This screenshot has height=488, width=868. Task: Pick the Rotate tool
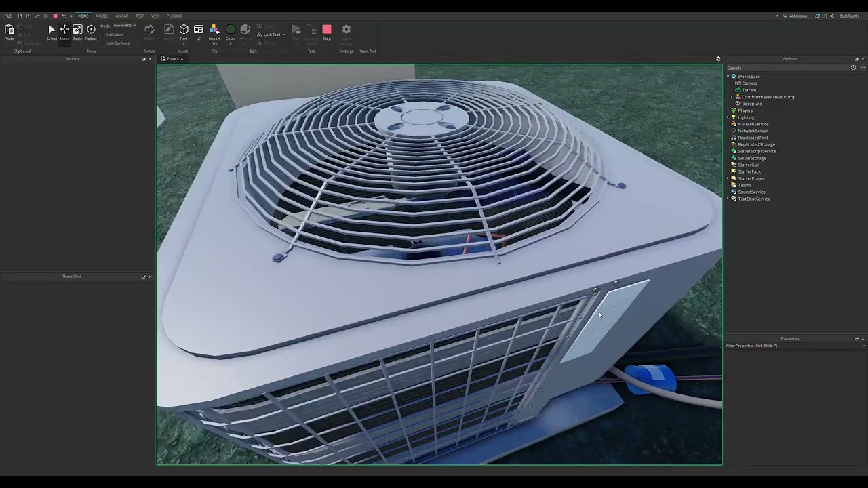coord(91,32)
